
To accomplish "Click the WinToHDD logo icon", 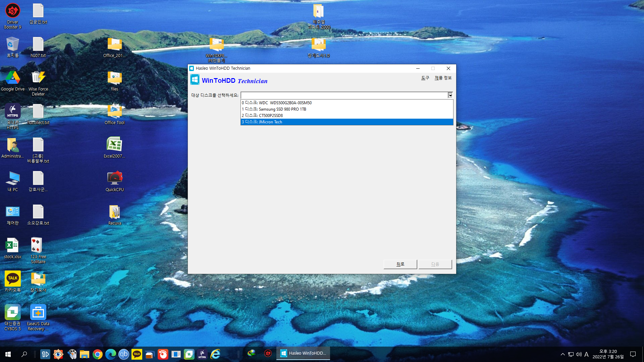I will click(x=195, y=80).
